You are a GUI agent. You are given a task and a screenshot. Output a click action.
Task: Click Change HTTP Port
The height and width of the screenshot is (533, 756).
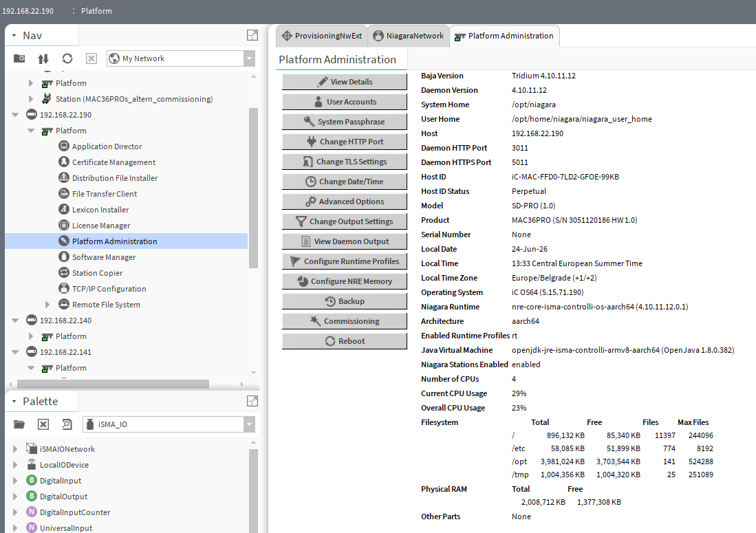(x=344, y=142)
